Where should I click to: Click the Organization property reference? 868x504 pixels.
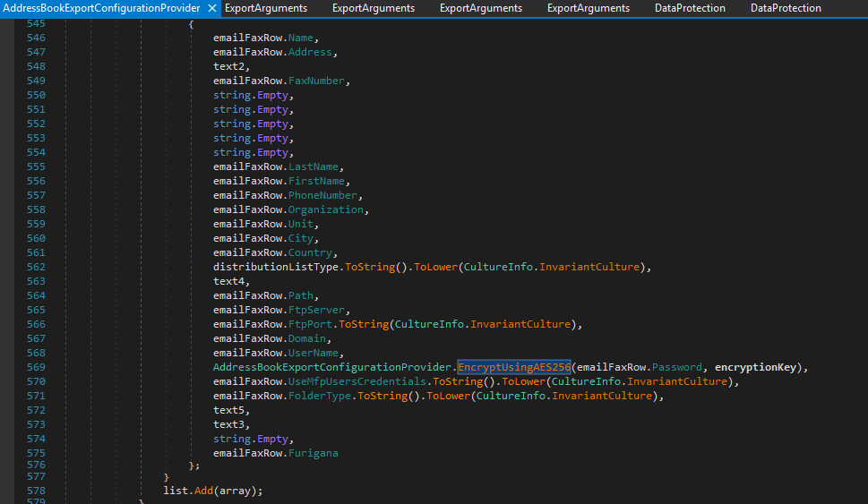(x=326, y=210)
